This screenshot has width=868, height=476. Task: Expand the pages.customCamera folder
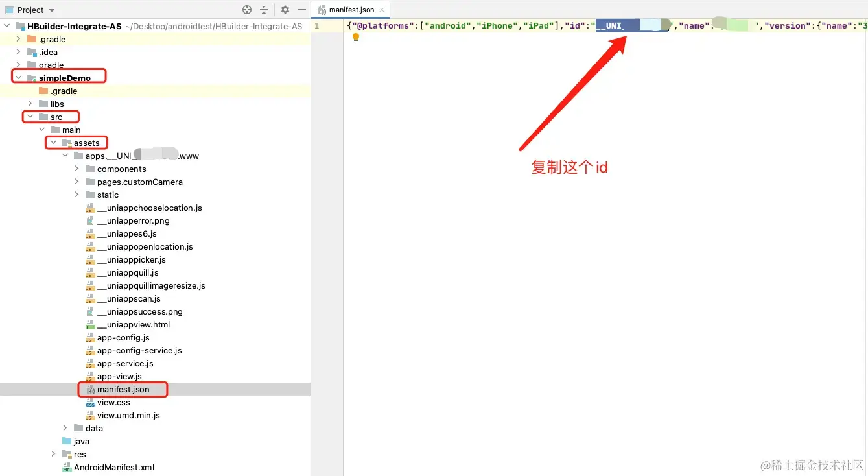coord(77,182)
